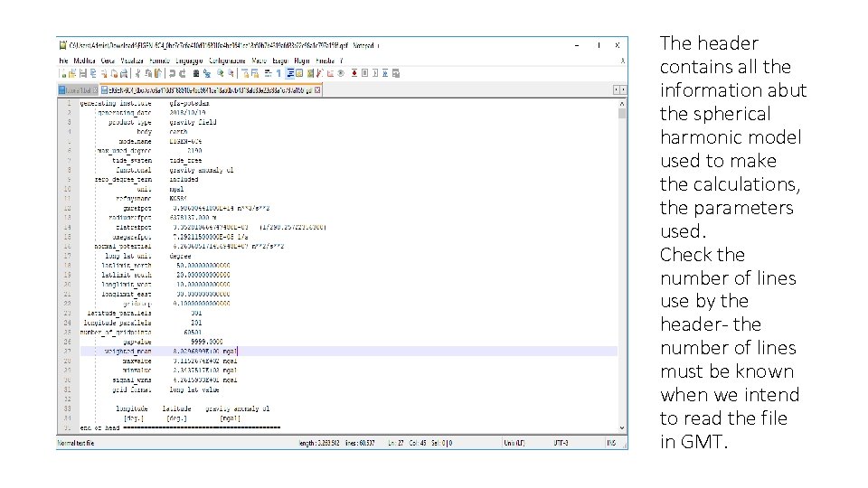This screenshot has height=488, width=868.
Task: Click the Run macro multiple times icon
Action: tap(385, 73)
